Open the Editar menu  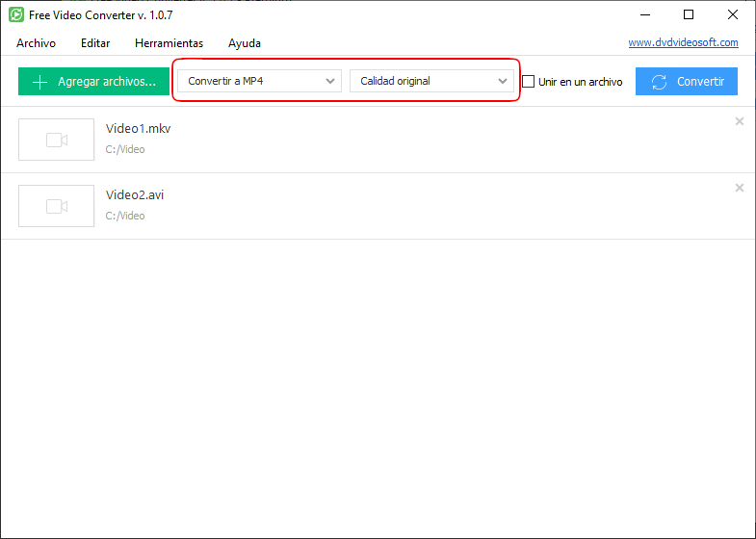click(95, 43)
